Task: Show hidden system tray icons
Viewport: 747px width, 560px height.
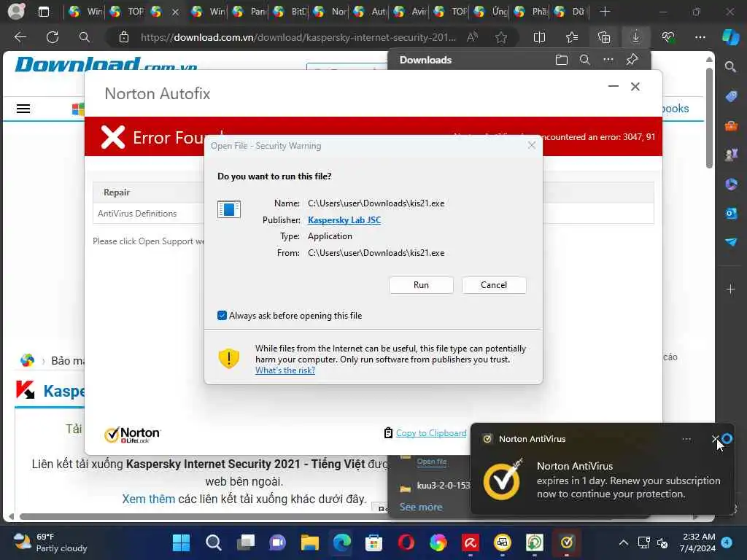Action: (623, 542)
